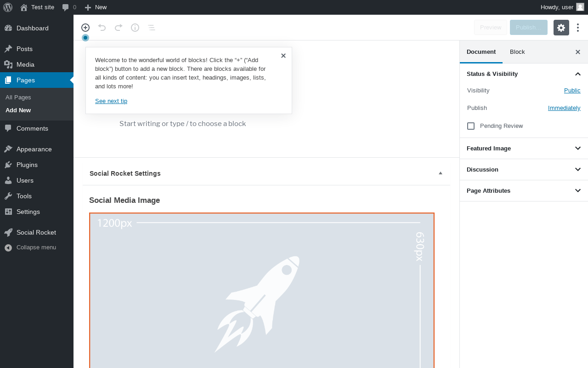Screen dimensions: 588x368
Task: Click the Redo arrow icon
Action: coord(119,28)
